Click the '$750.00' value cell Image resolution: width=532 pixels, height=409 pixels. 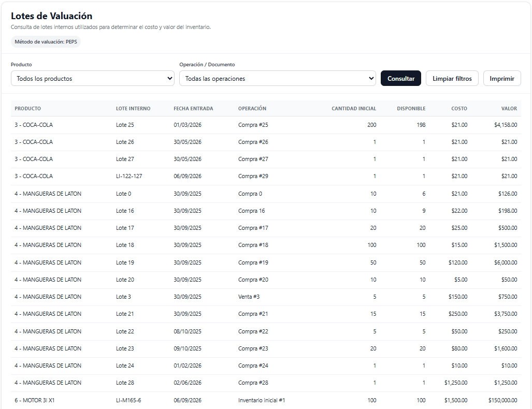[x=508, y=297]
